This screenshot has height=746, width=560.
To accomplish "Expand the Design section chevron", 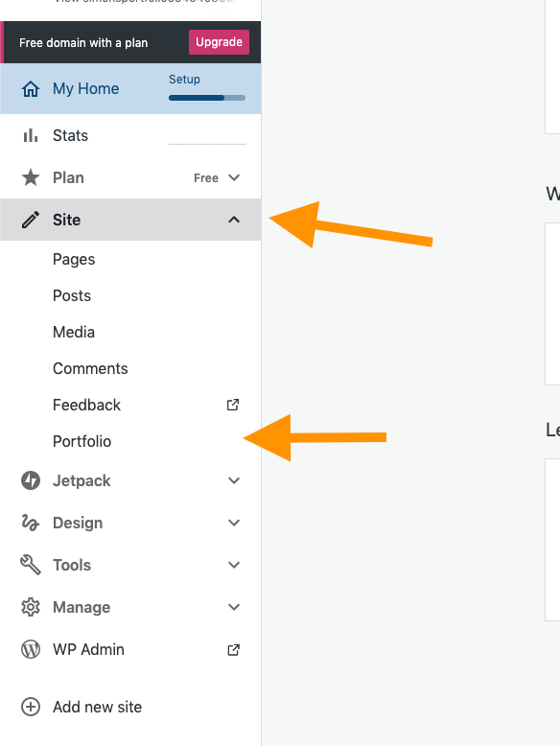I will [234, 523].
